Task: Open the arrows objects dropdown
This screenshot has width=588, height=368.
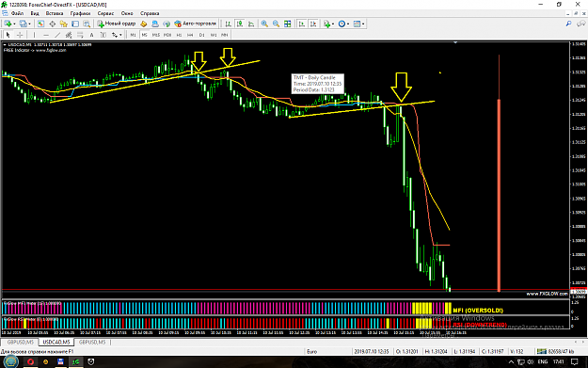Action: [x=117, y=35]
